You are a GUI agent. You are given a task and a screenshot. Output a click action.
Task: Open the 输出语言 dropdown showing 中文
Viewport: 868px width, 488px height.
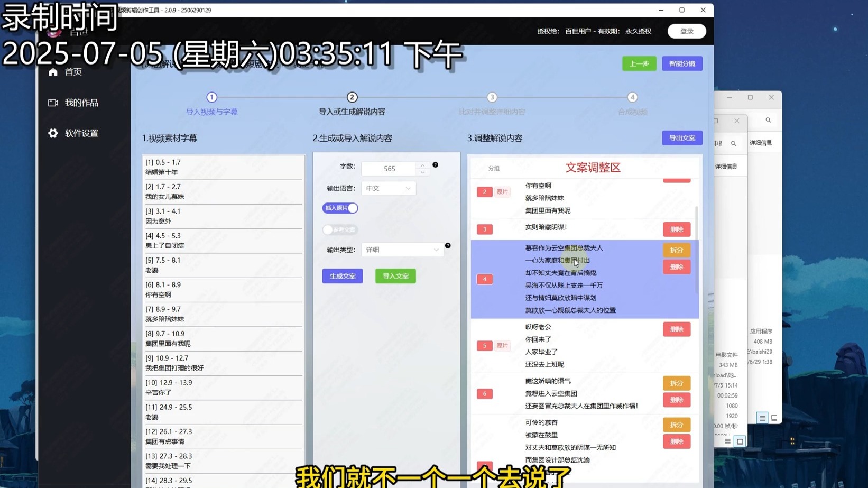(389, 188)
